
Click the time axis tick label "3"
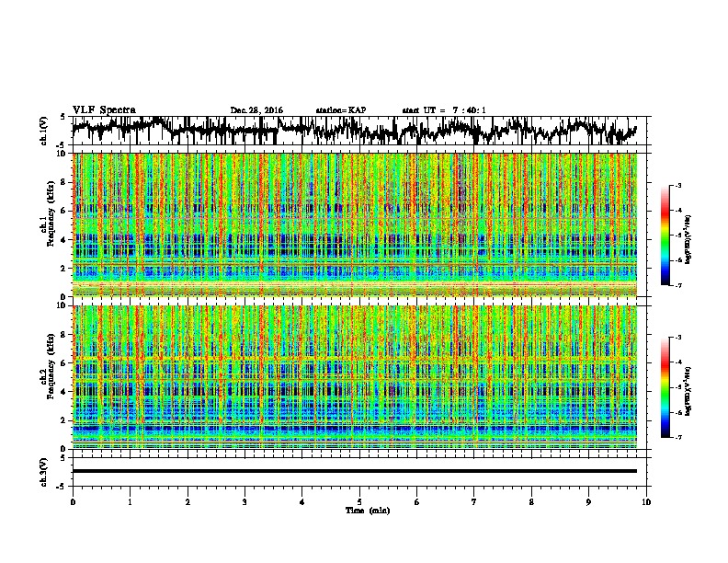coord(245,502)
